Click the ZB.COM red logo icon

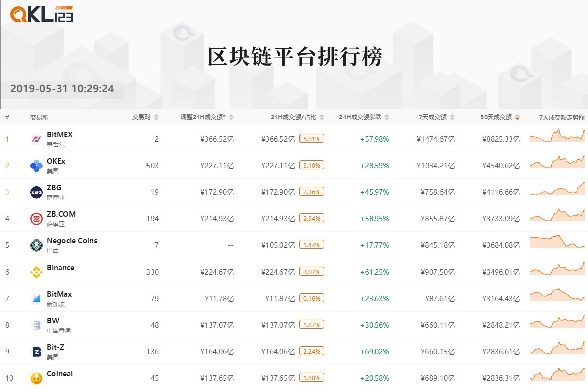click(36, 219)
